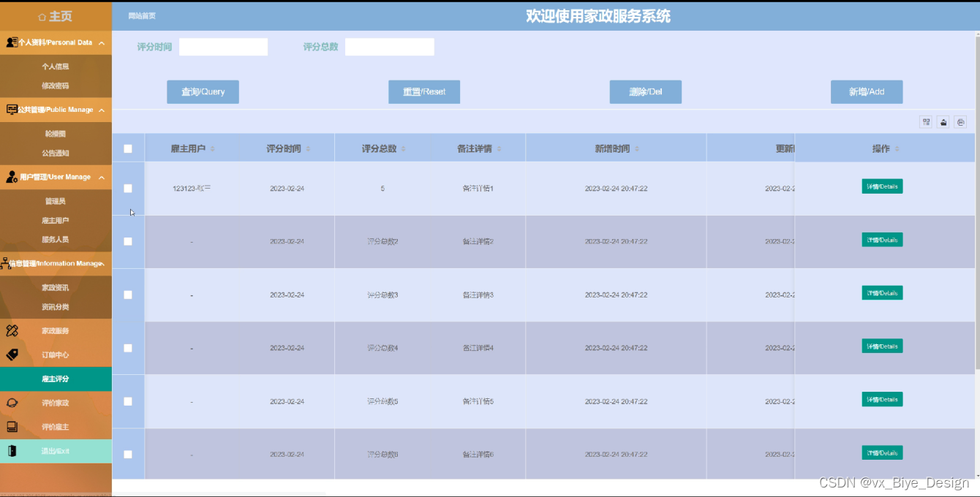Check the row with 备注详情6
The image size is (980, 497).
point(128,455)
